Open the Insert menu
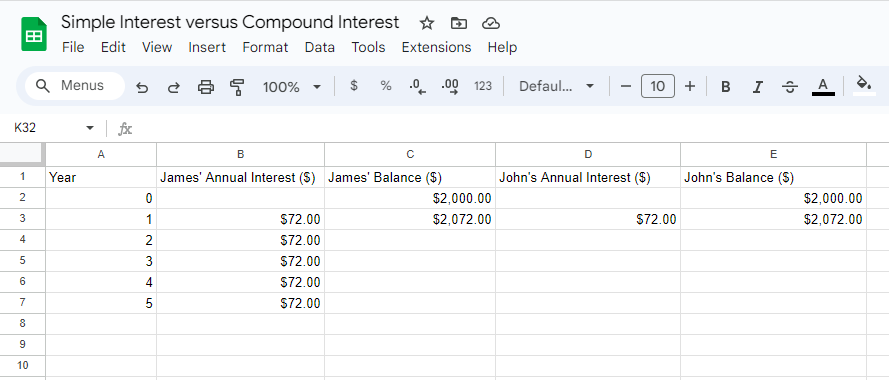This screenshot has width=889, height=380. pos(207,47)
